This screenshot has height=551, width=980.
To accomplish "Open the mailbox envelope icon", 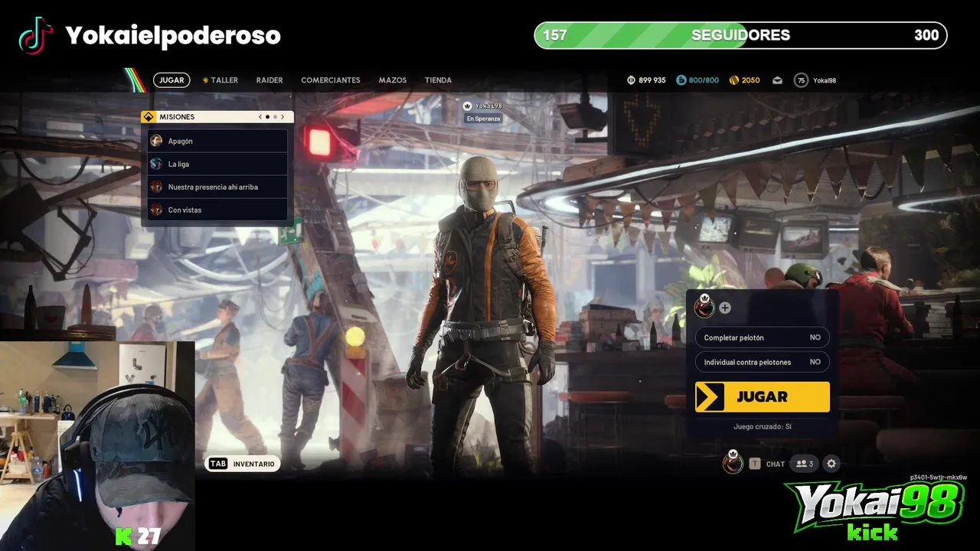I will (777, 80).
